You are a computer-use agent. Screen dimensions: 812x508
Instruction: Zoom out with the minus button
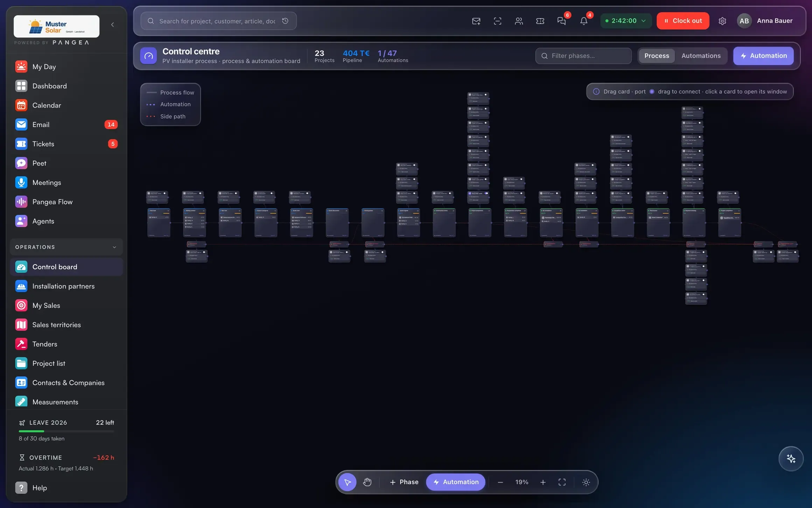coord(500,482)
